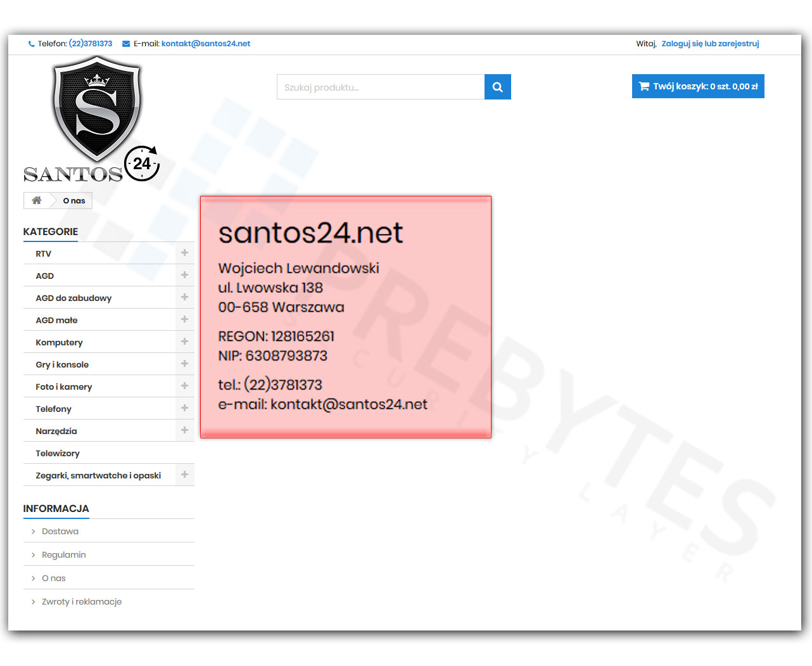The width and height of the screenshot is (812, 666).
Task: Click text 00-658 Warszawa
Action: 281,307
